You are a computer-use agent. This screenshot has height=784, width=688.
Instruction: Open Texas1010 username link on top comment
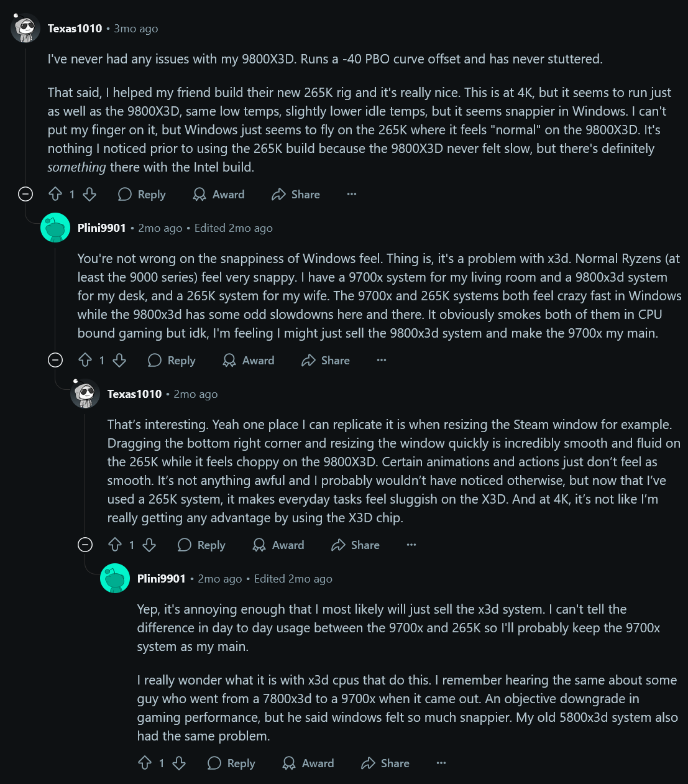pyautogui.click(x=75, y=29)
